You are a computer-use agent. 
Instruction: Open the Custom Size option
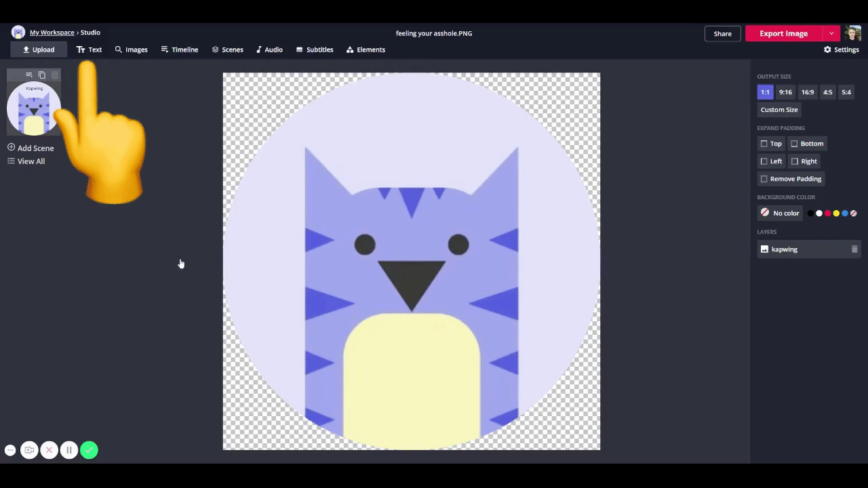[x=779, y=110]
